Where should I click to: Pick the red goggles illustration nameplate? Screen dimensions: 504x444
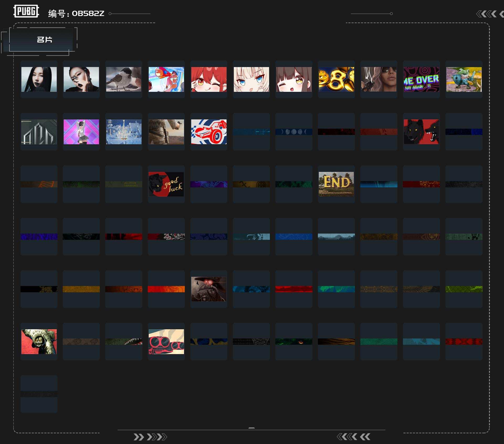click(x=166, y=341)
